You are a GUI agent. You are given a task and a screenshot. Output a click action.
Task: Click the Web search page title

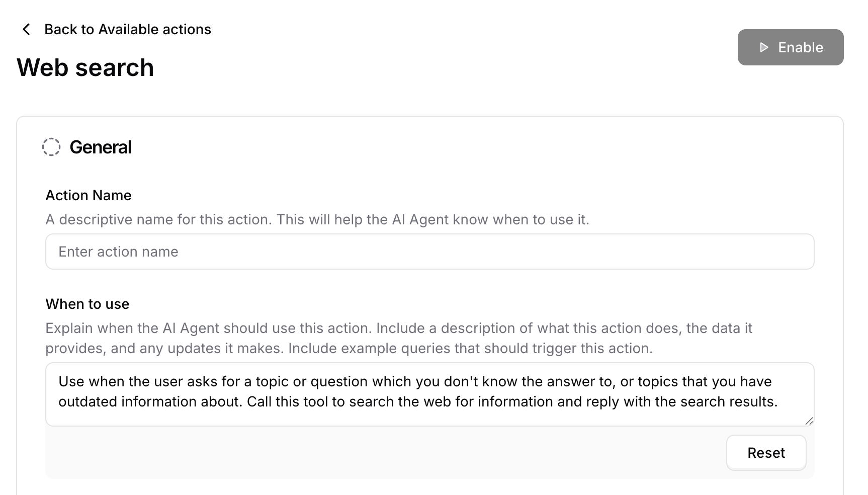pos(85,67)
